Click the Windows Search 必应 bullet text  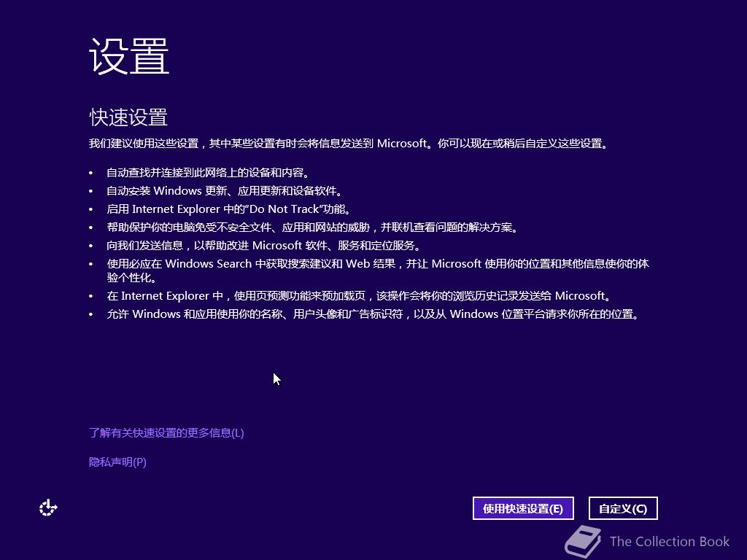[378, 271]
